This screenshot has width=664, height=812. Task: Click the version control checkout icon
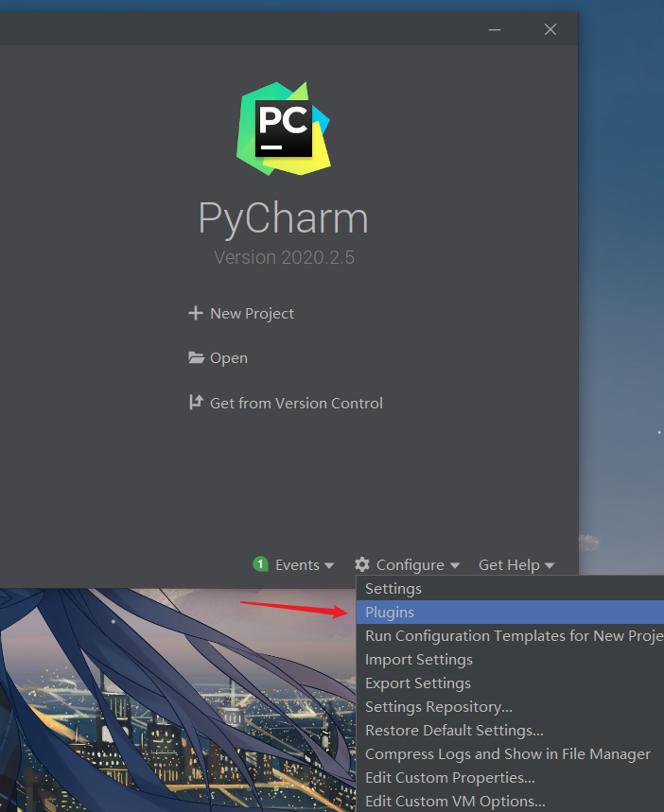pyautogui.click(x=196, y=403)
